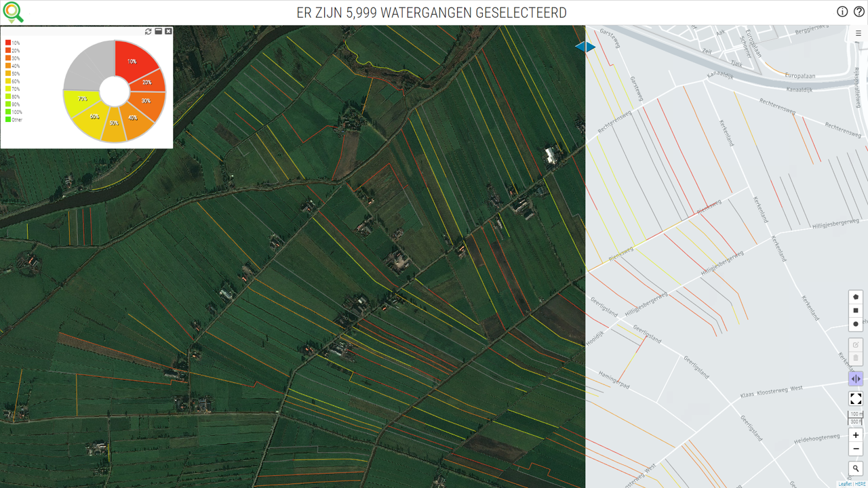This screenshot has width=868, height=488.
Task: Open the hamburger layers menu
Action: pos(856,33)
